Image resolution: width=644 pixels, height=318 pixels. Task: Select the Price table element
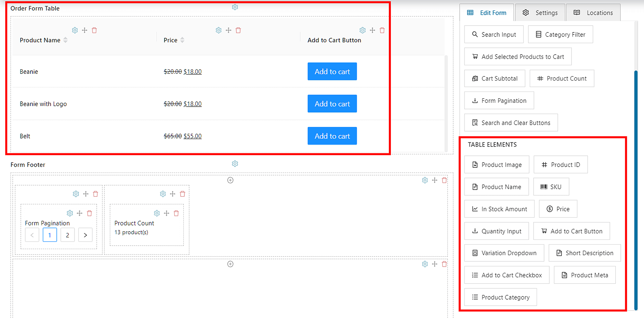tap(558, 209)
